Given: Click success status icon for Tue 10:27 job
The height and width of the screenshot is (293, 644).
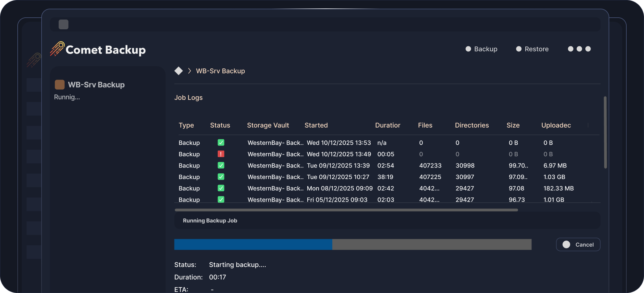Looking at the screenshot, I should pos(221,177).
